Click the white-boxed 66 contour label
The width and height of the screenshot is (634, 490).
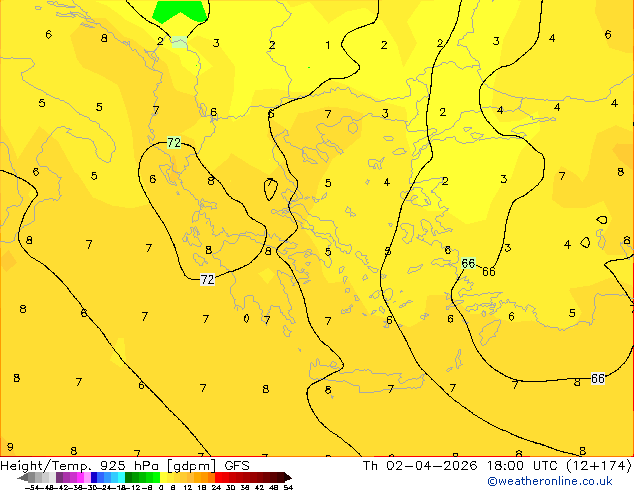pos(598,378)
